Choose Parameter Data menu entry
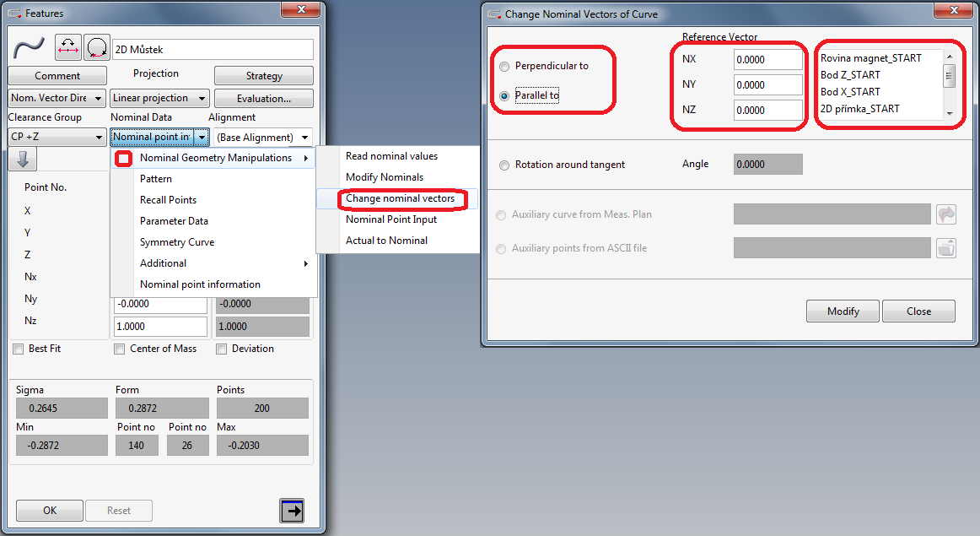The height and width of the screenshot is (536, 980). point(174,221)
